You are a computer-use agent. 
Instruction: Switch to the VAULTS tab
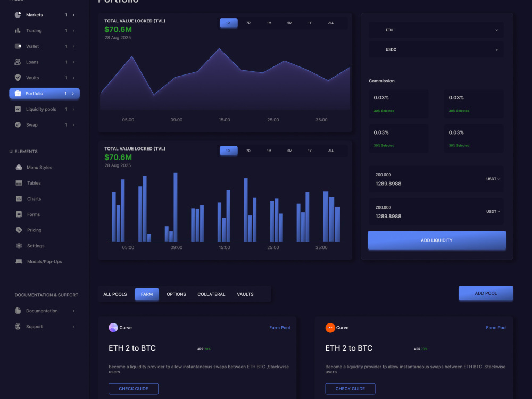(x=245, y=294)
